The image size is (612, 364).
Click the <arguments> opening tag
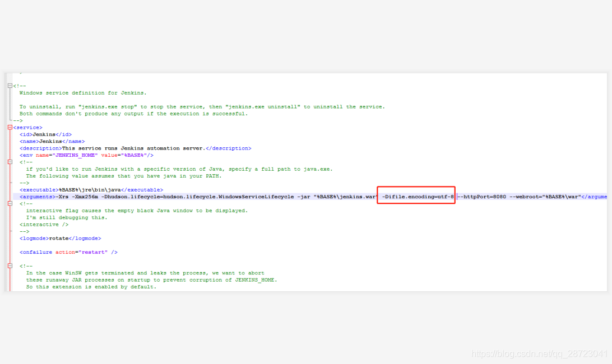[x=38, y=197]
